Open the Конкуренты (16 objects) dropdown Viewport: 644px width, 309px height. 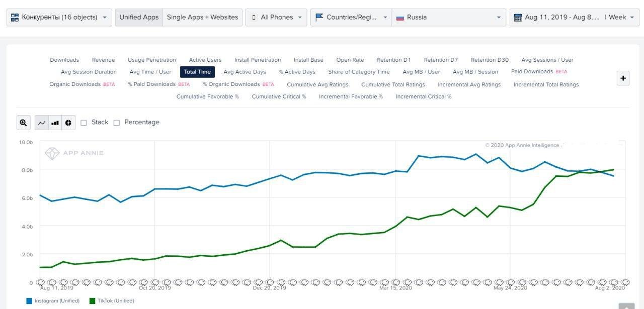point(59,17)
